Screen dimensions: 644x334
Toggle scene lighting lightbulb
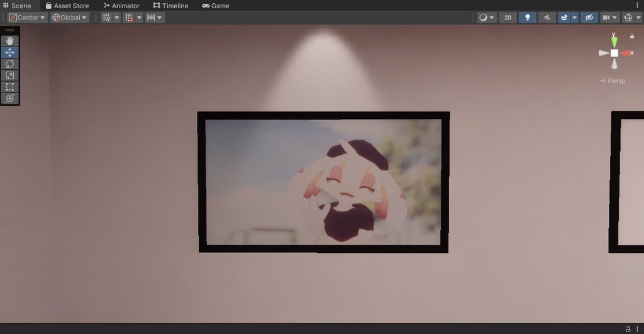(528, 18)
